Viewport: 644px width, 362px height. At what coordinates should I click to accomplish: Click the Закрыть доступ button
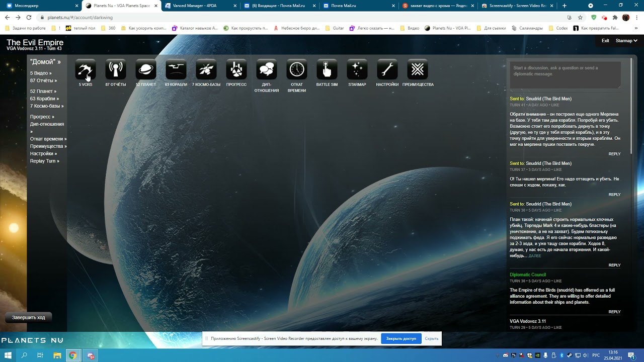click(x=401, y=338)
